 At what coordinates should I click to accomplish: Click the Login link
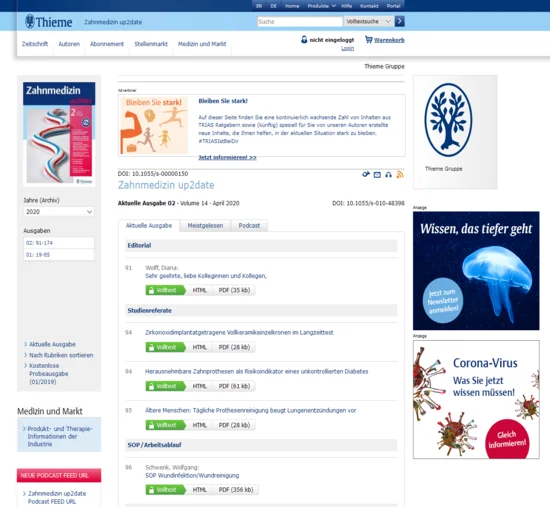347,48
